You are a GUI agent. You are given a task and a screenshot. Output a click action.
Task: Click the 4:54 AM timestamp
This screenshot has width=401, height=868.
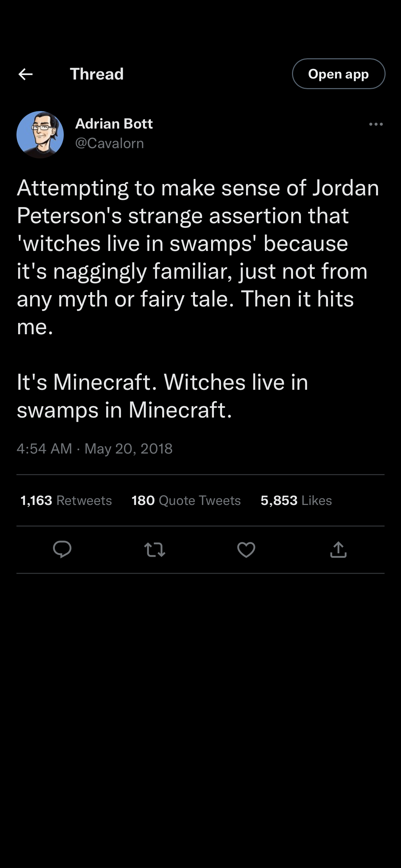click(x=44, y=449)
